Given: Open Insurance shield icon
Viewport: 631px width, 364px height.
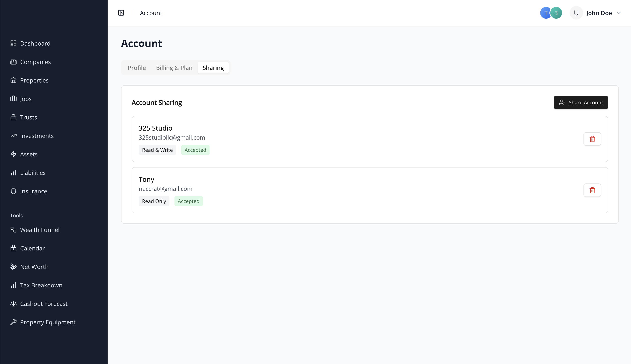Looking at the screenshot, I should (13, 191).
